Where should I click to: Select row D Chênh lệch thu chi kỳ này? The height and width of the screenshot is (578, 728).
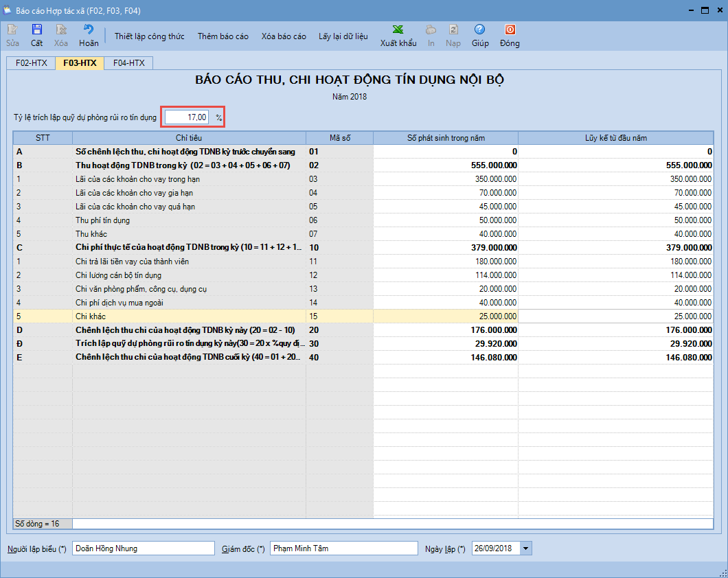pos(363,330)
